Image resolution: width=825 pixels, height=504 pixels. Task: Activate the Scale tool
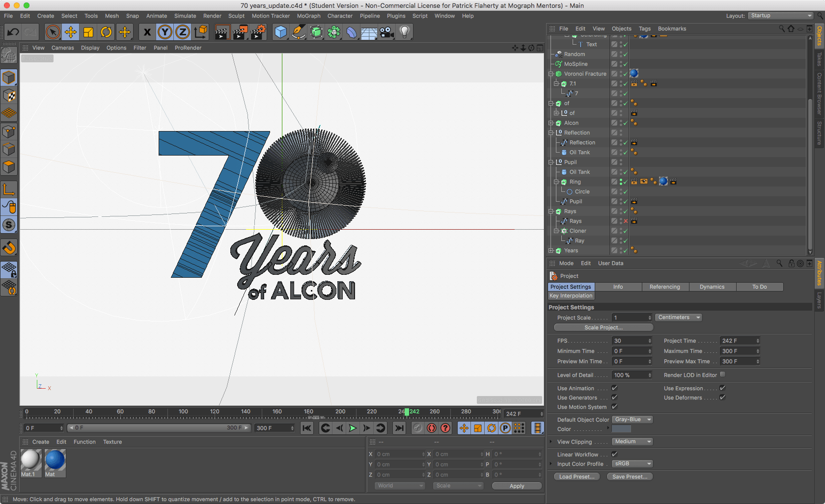[88, 32]
